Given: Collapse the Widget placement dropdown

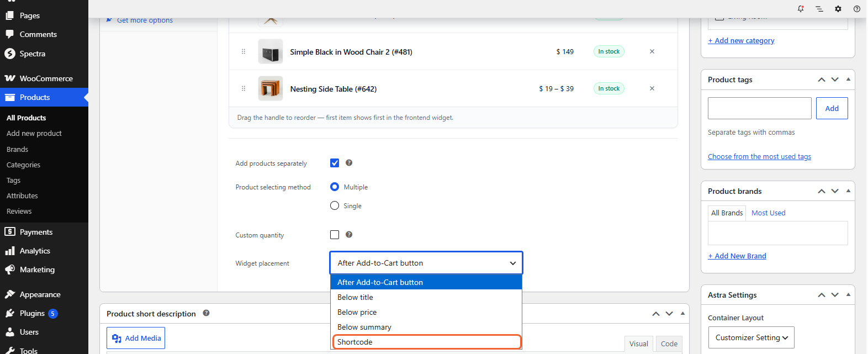Looking at the screenshot, I should tap(426, 263).
